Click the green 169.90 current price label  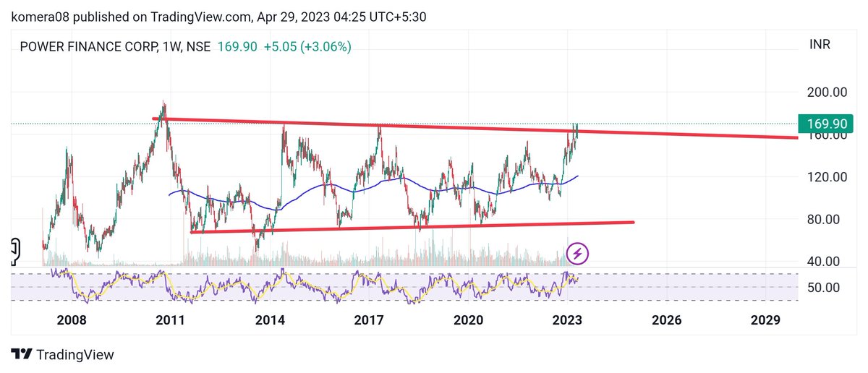tap(826, 124)
